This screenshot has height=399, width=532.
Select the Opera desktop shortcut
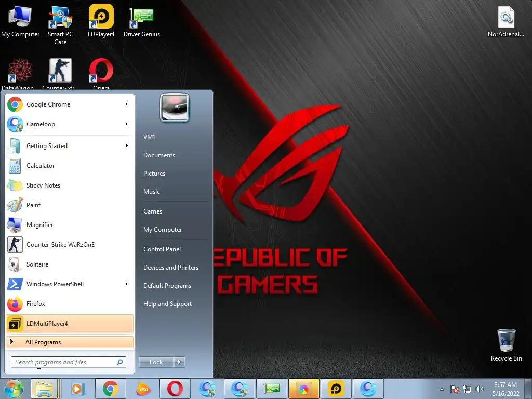coord(101,73)
